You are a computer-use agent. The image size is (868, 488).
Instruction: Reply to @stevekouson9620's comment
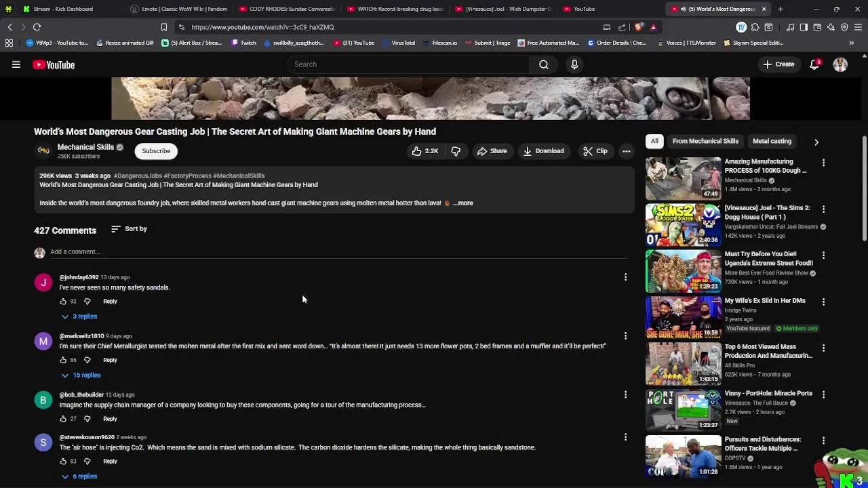click(110, 462)
